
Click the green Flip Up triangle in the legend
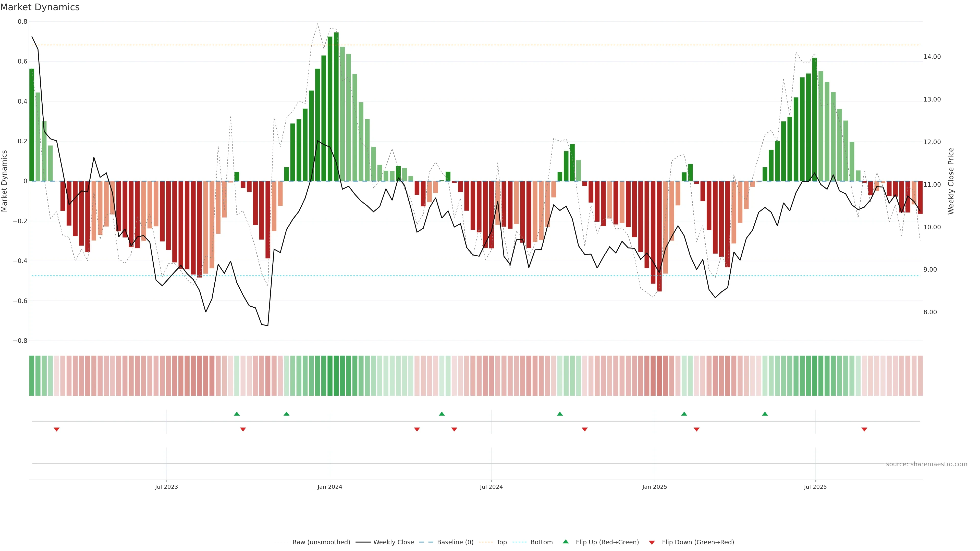[566, 542]
